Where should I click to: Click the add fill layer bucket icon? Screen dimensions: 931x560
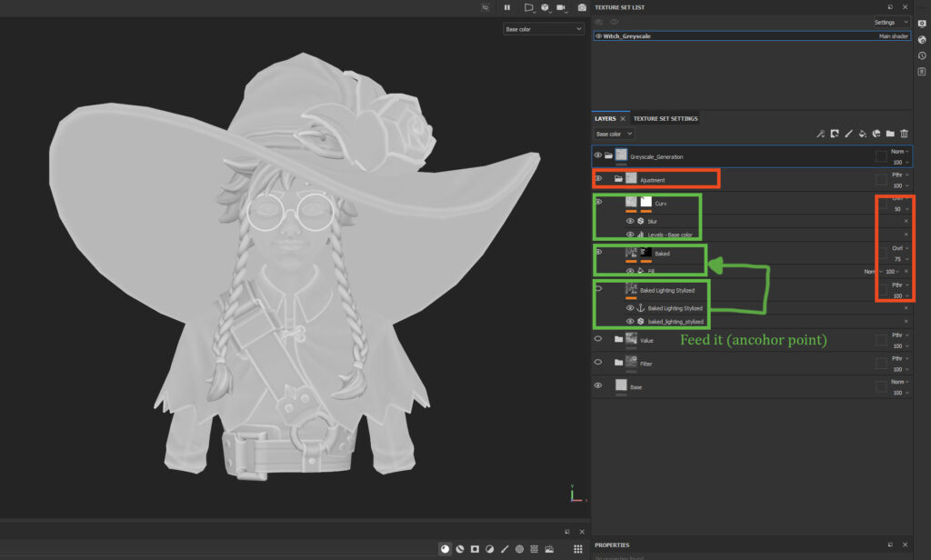(862, 134)
